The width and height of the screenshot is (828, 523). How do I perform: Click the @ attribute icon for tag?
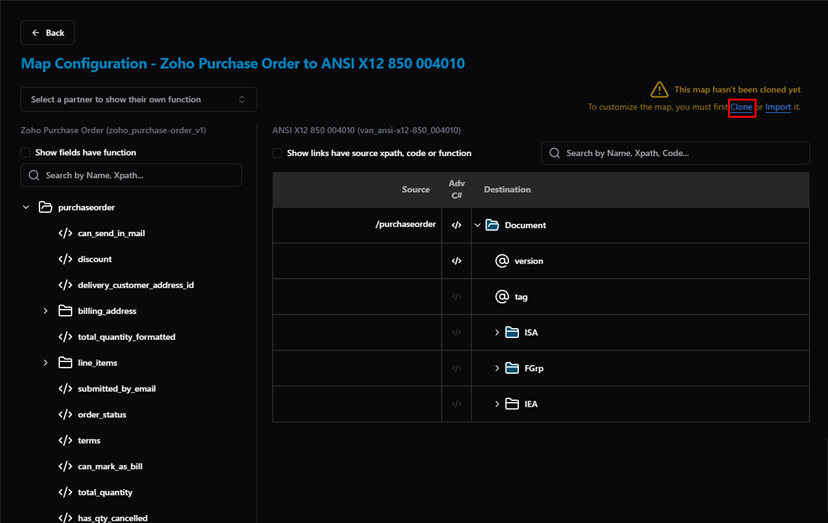502,296
